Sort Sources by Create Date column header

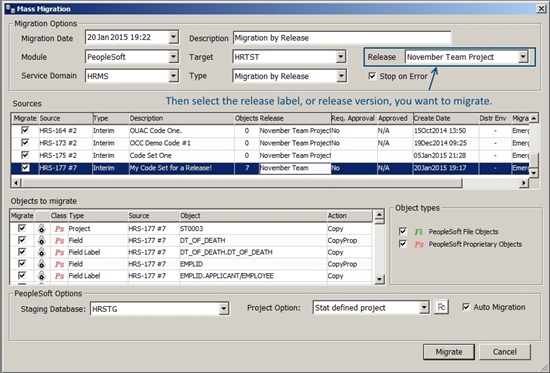tap(445, 118)
